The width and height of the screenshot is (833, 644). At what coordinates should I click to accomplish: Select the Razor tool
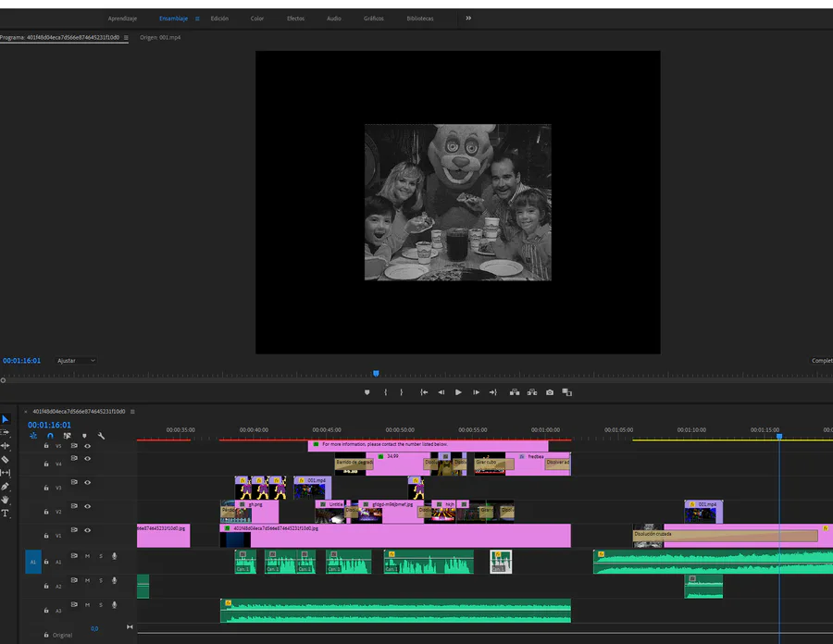coord(6,459)
